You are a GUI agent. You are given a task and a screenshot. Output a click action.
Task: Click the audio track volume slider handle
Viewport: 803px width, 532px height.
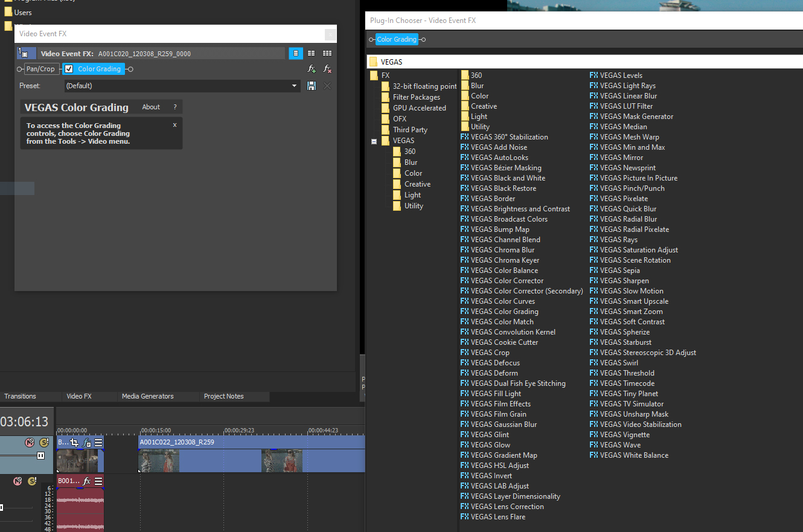[1, 507]
